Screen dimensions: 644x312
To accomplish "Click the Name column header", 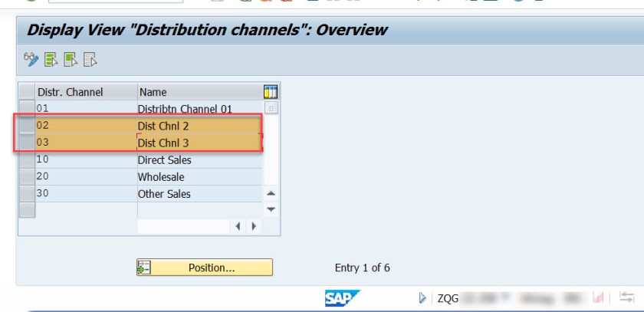I will click(x=198, y=92).
